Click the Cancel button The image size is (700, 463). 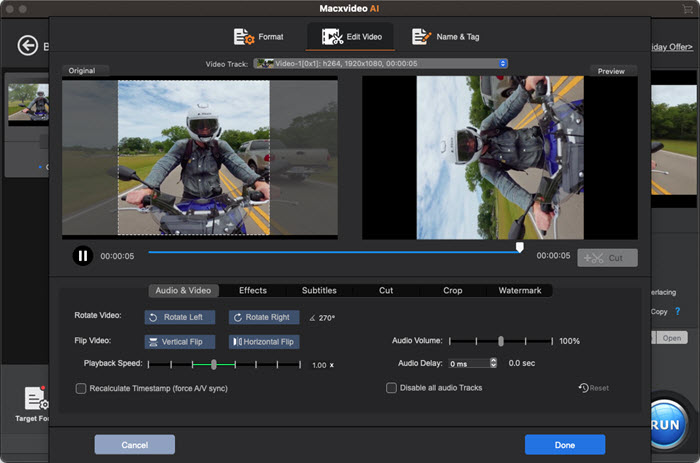pos(135,445)
